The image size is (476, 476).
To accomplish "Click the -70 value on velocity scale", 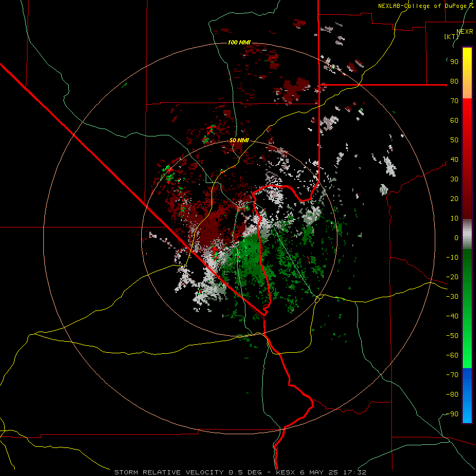I will [452, 375].
